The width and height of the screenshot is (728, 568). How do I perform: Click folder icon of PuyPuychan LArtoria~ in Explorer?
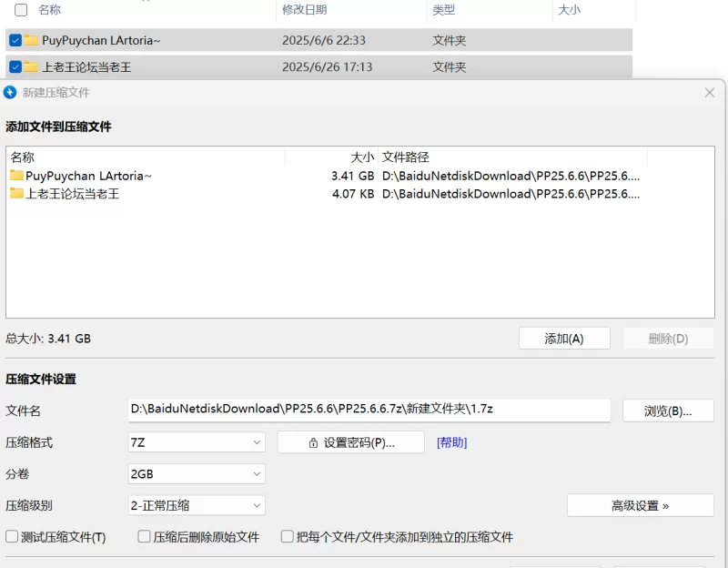coord(31,40)
